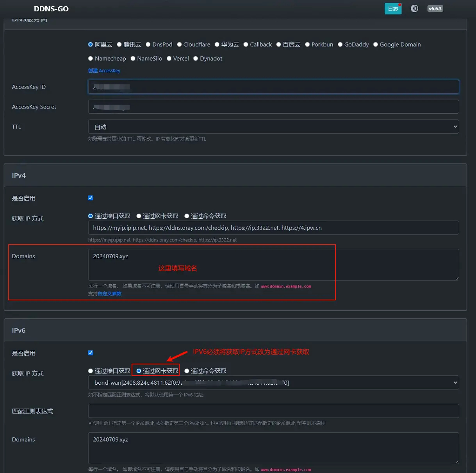Select the GoDaddy provider option
Viewport: 476px width, 473px height.
pyautogui.click(x=341, y=45)
